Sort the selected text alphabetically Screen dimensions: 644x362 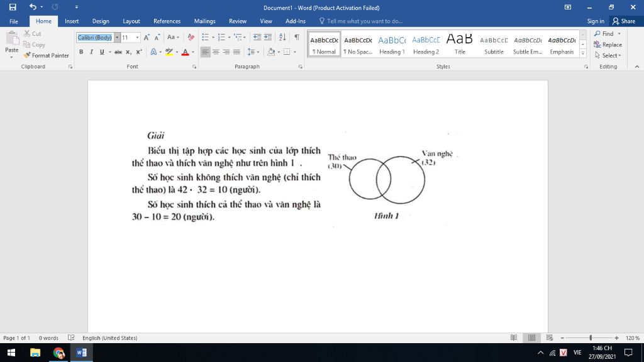point(282,37)
